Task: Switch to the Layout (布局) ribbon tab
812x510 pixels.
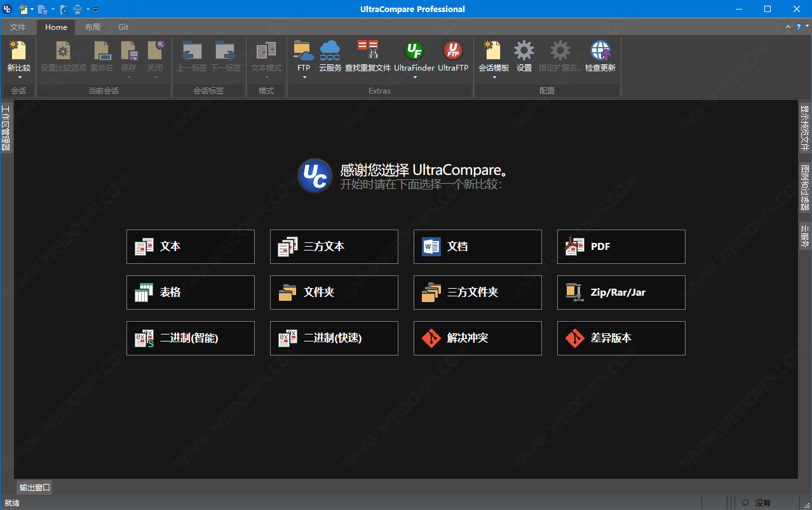Action: [x=92, y=27]
